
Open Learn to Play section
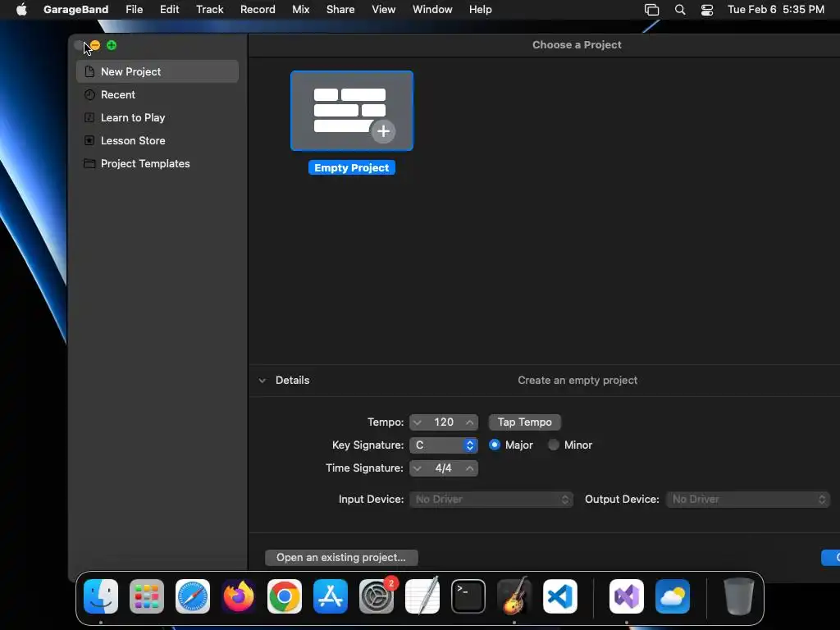(133, 118)
